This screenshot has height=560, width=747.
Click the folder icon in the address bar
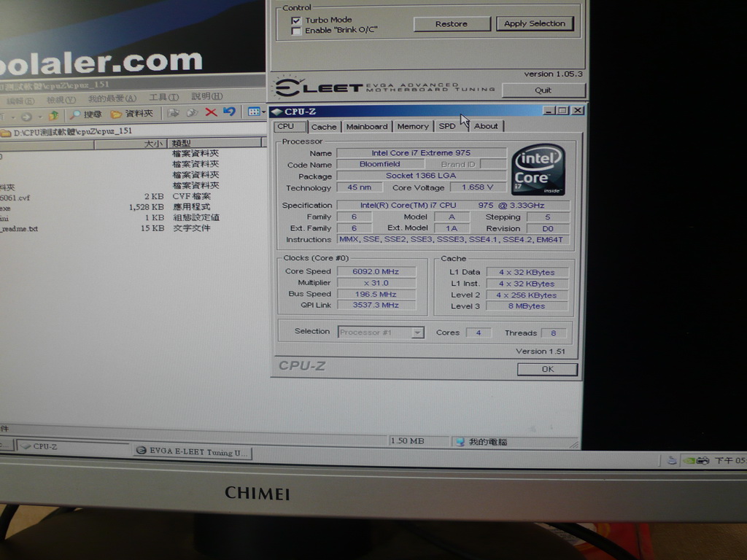(x=6, y=133)
